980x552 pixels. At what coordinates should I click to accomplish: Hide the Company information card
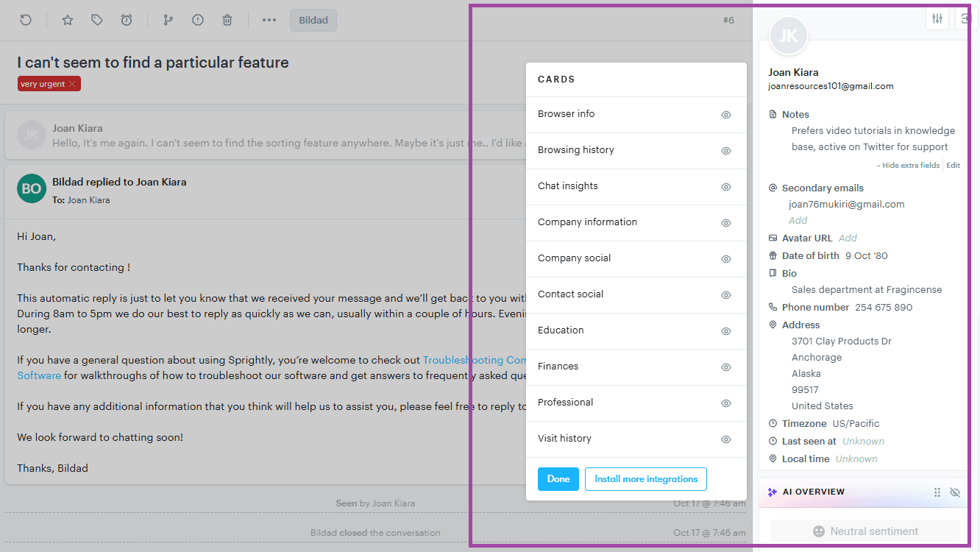tap(725, 223)
